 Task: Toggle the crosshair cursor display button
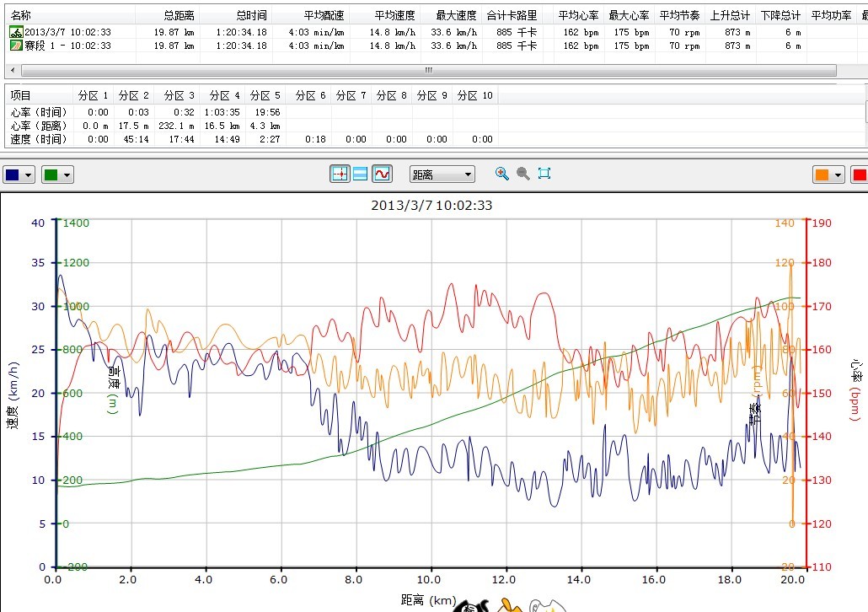point(340,174)
